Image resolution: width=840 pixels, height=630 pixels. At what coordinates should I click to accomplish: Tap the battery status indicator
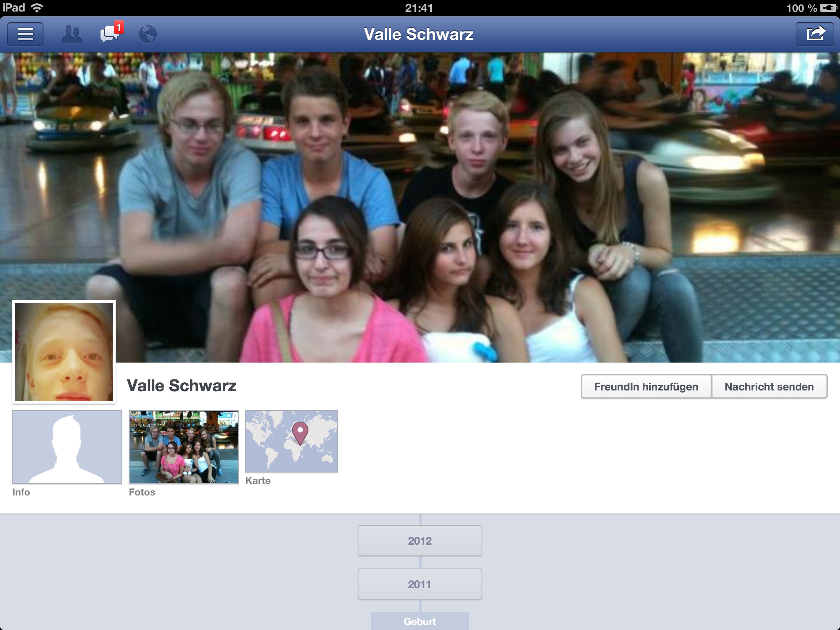pos(828,8)
